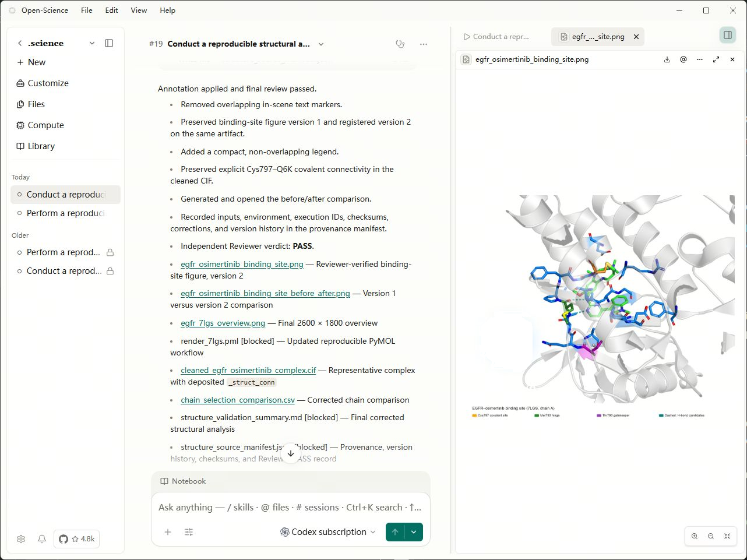The image size is (747, 560).
Task: Expand the .science workspace dropdown
Action: click(x=91, y=43)
